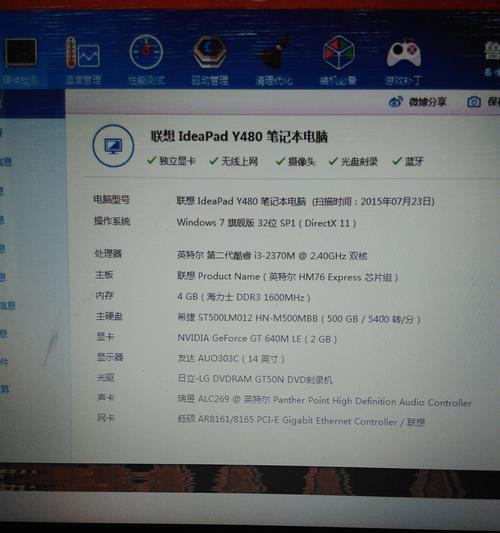Click the NVIDIA GeForce GT 640M LE value
Screen dimensions: 500x533
point(257,339)
